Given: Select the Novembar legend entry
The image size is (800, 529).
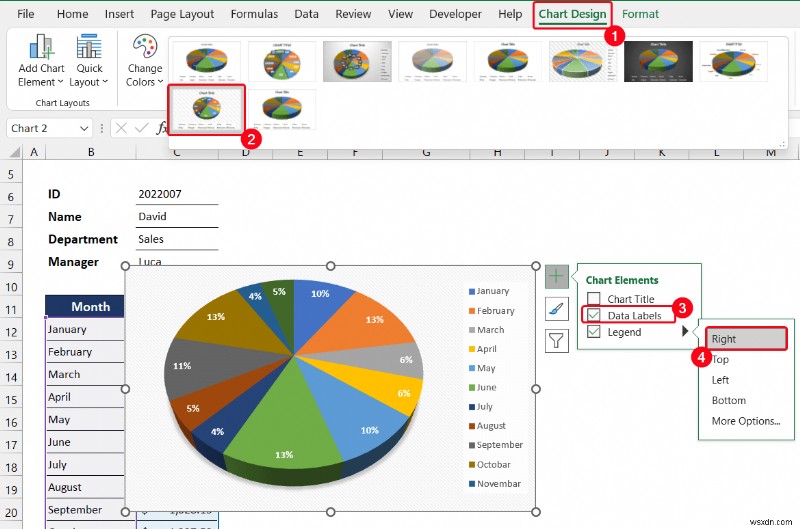Looking at the screenshot, I should click(495, 484).
